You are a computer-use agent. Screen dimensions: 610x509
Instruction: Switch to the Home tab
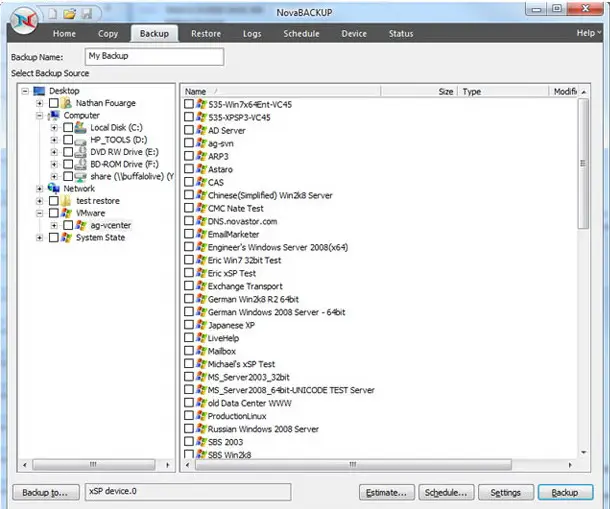(64, 34)
